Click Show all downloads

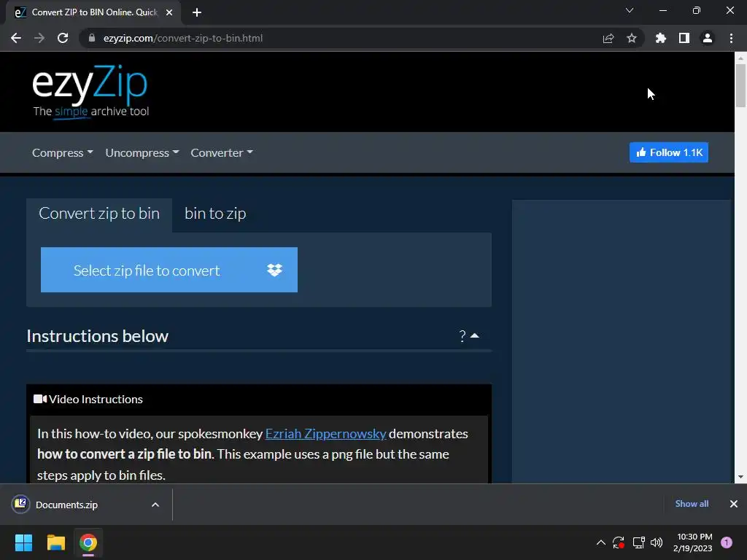coord(692,504)
